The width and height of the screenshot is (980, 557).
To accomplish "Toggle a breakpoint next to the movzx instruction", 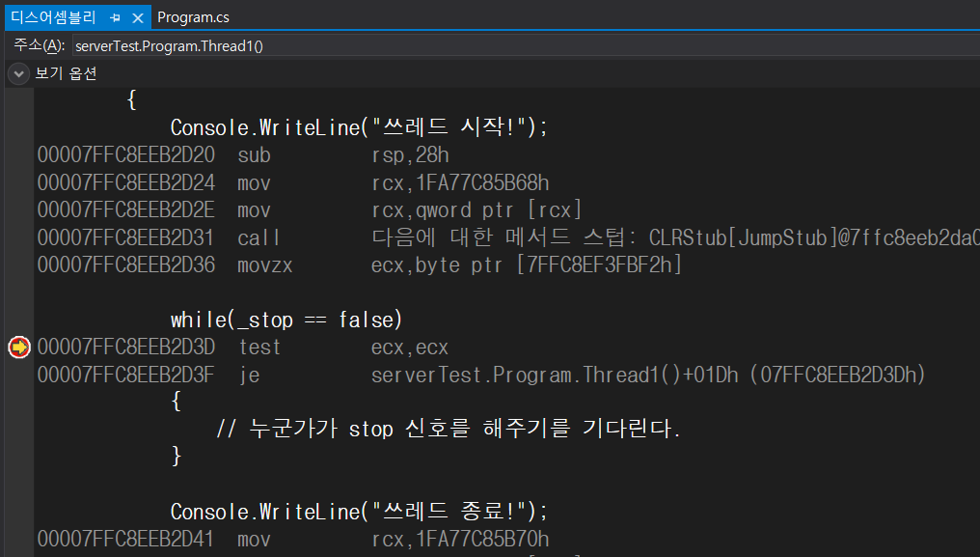I will click(18, 265).
